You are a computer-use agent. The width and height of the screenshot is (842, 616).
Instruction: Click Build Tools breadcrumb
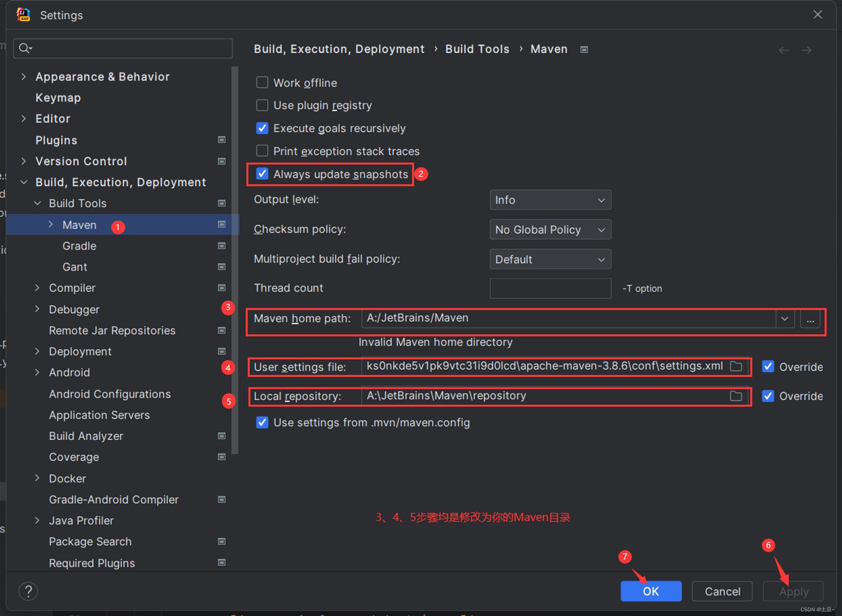[477, 49]
